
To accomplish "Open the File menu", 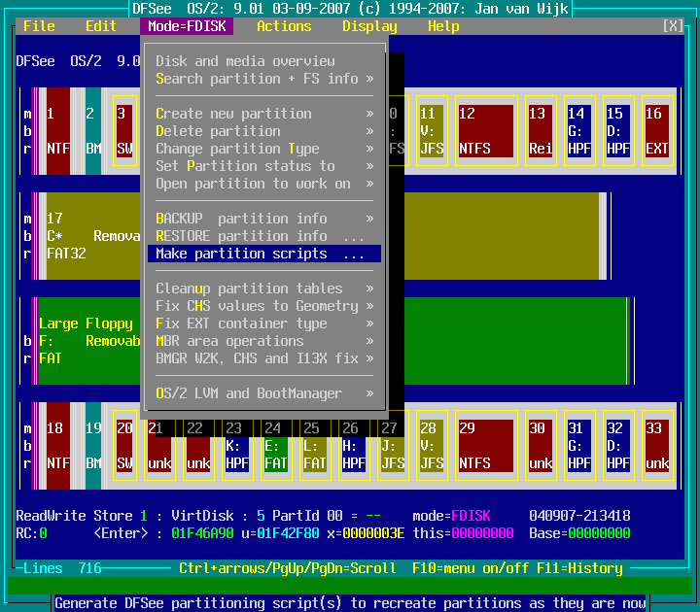I will (x=39, y=26).
